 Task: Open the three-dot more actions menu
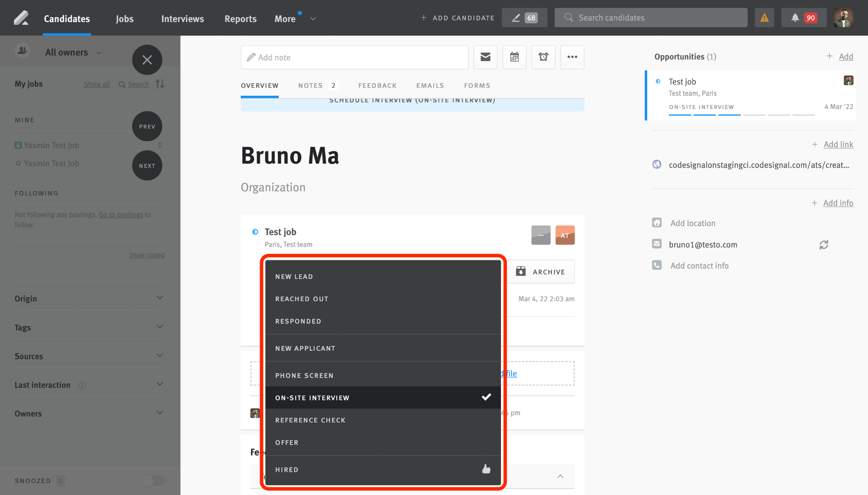572,57
